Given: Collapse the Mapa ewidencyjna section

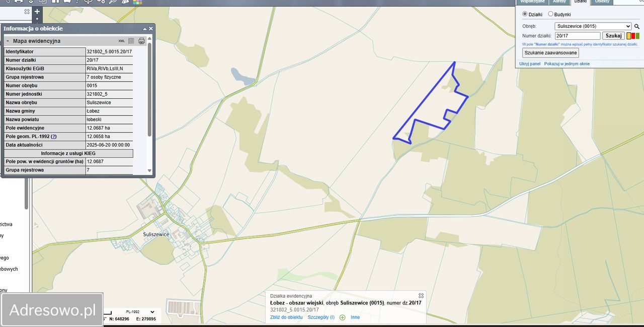Looking at the screenshot, I should [x=8, y=41].
